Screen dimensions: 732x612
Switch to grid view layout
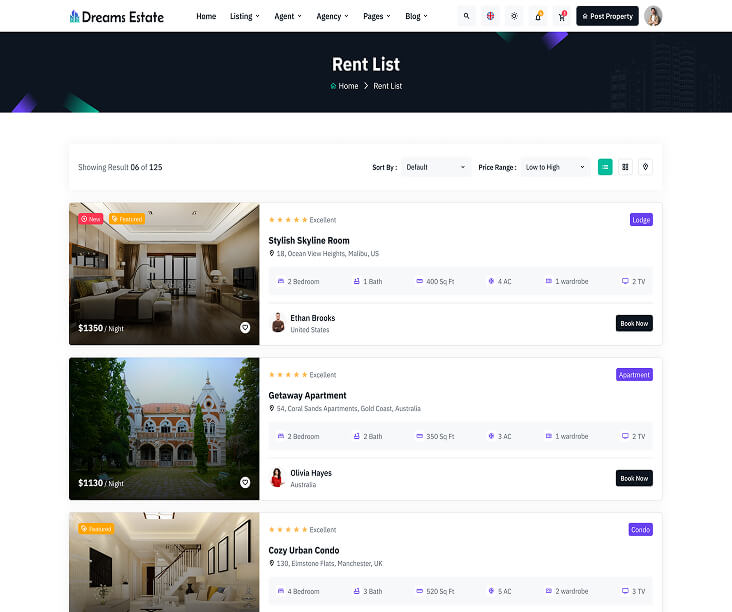(625, 167)
